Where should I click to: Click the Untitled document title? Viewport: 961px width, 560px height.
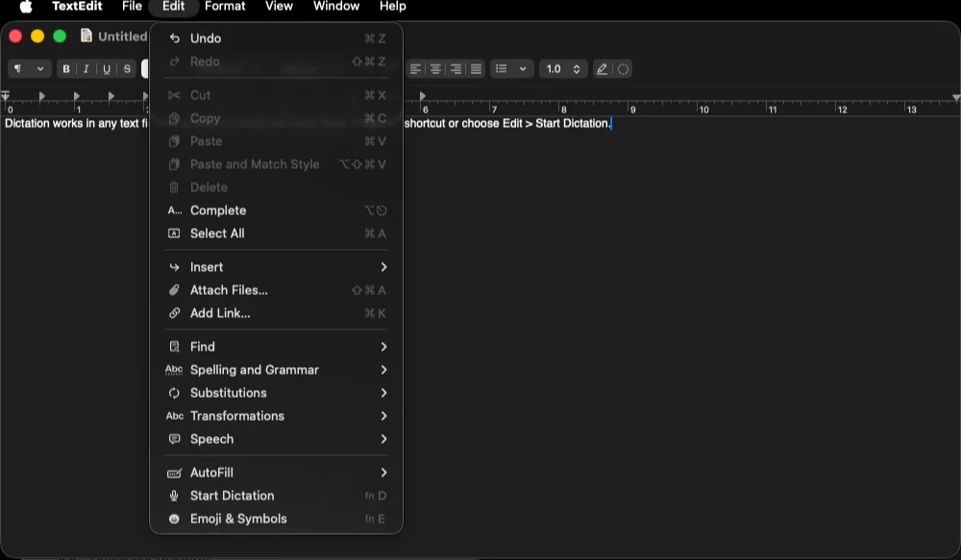click(x=123, y=37)
